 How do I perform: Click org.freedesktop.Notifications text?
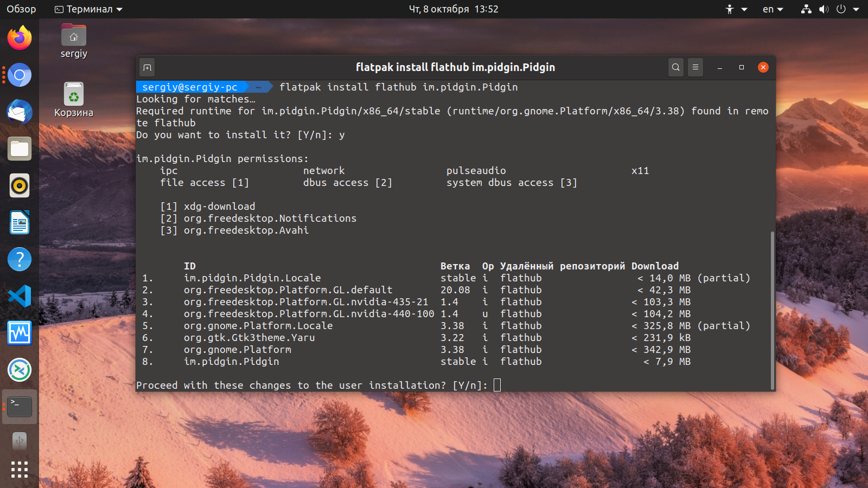(x=270, y=219)
